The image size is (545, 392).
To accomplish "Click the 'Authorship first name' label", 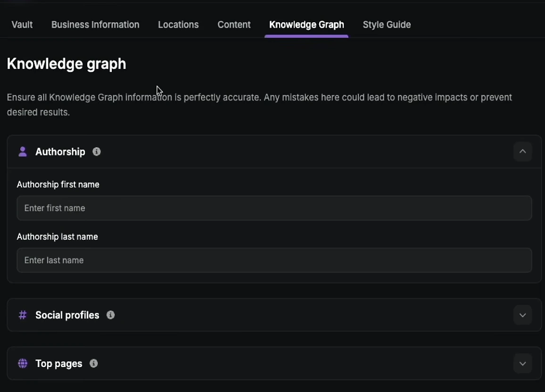I will pyautogui.click(x=58, y=184).
